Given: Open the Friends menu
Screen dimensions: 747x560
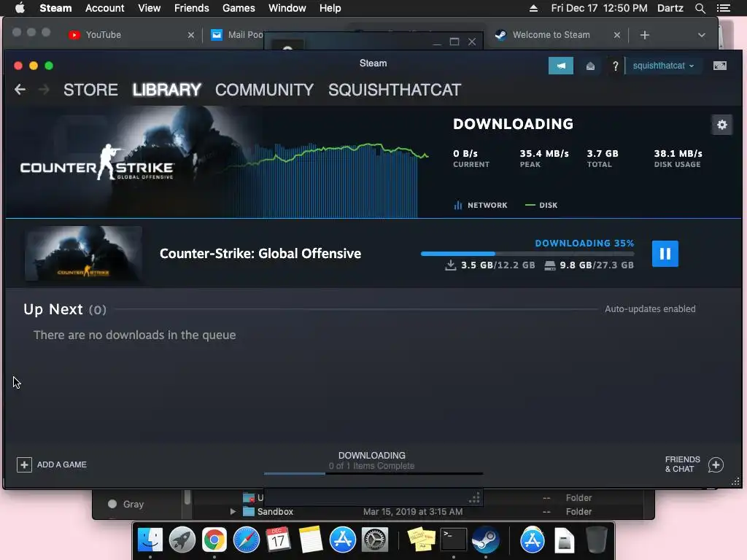Looking at the screenshot, I should pyautogui.click(x=192, y=8).
